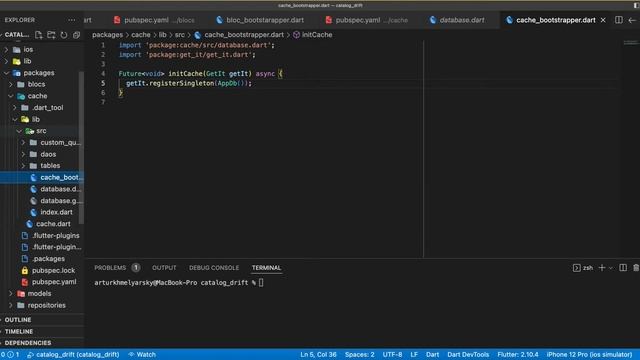
Task: Change indentation via Spaces: 2
Action: 360,355
